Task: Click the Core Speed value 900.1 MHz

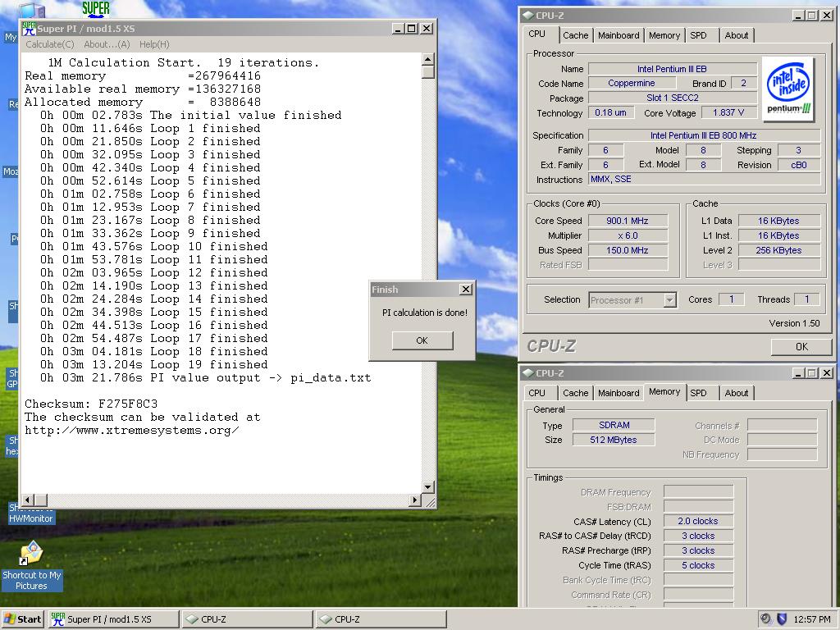Action: tap(628, 221)
